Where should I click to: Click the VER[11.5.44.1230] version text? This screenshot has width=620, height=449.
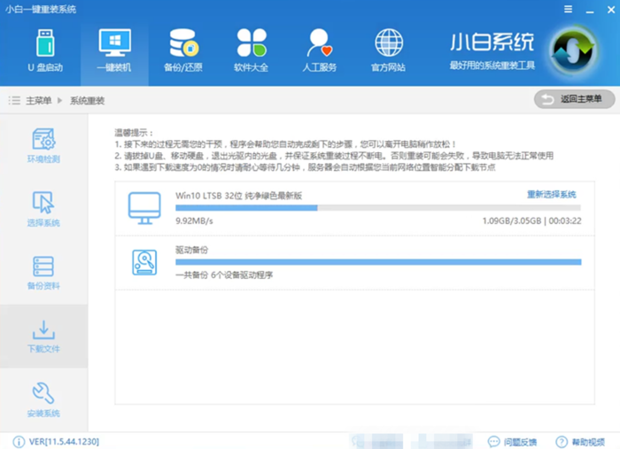tap(64, 441)
